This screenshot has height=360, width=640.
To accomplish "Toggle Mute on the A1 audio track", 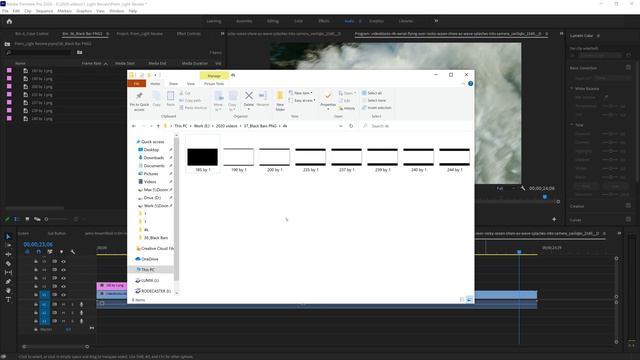I will [63, 304].
